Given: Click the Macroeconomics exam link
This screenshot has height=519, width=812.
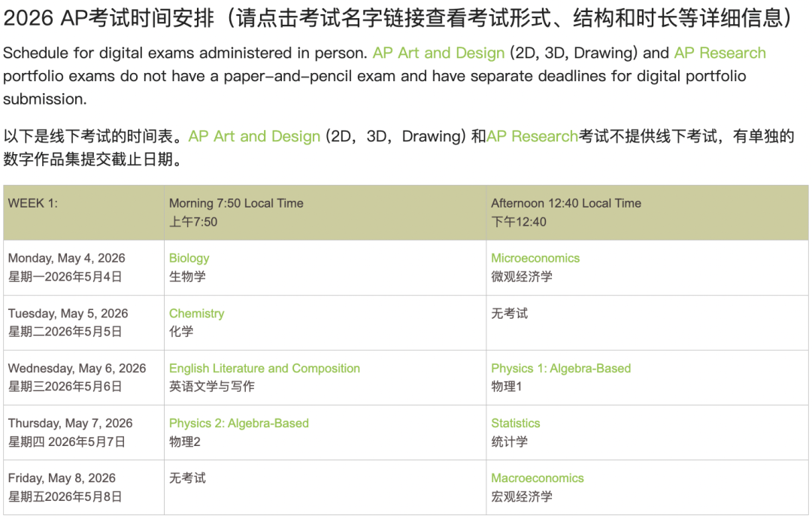Looking at the screenshot, I should tap(537, 478).
